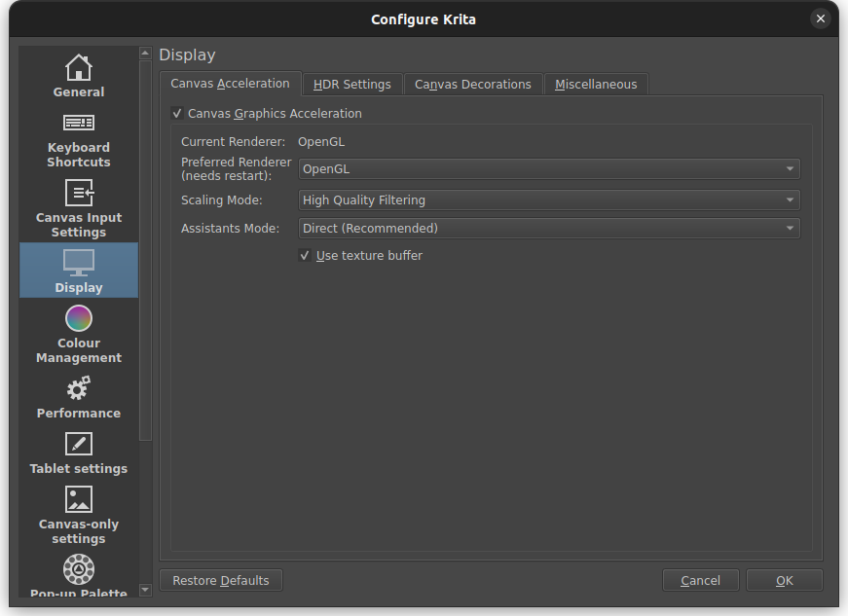The image size is (848, 616).
Task: Open Canvas-only settings picture icon
Action: pos(79,500)
